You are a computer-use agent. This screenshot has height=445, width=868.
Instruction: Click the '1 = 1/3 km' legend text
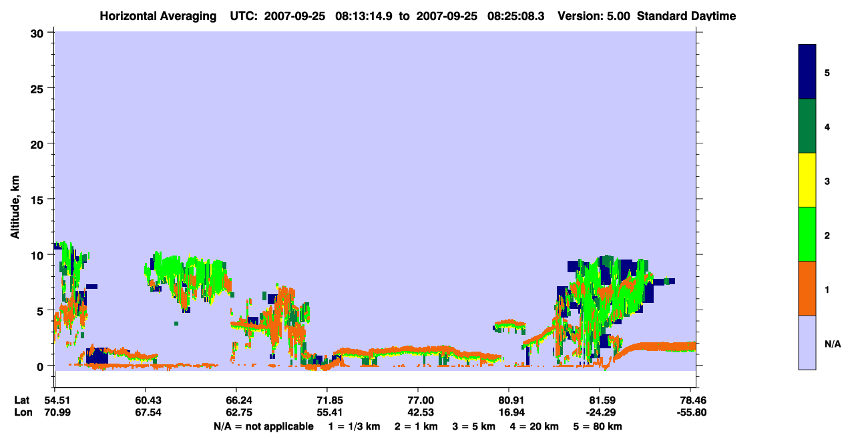pos(353,426)
